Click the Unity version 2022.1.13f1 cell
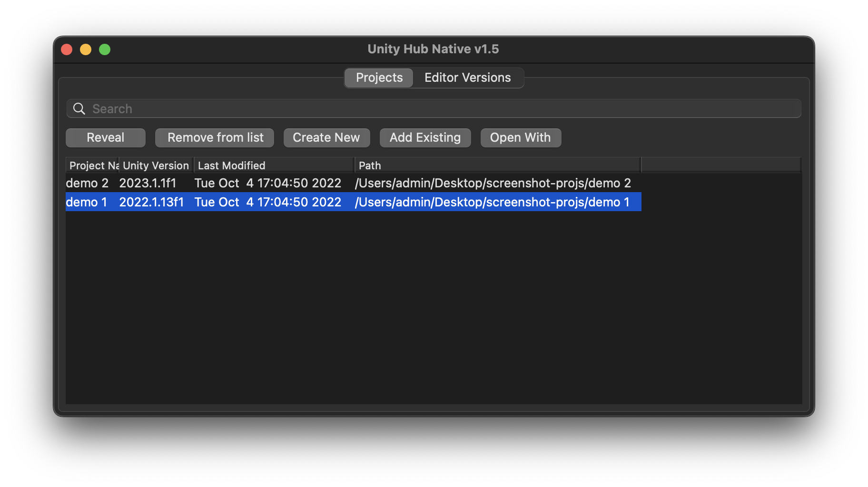Screen dimensions: 868x487 click(x=151, y=202)
